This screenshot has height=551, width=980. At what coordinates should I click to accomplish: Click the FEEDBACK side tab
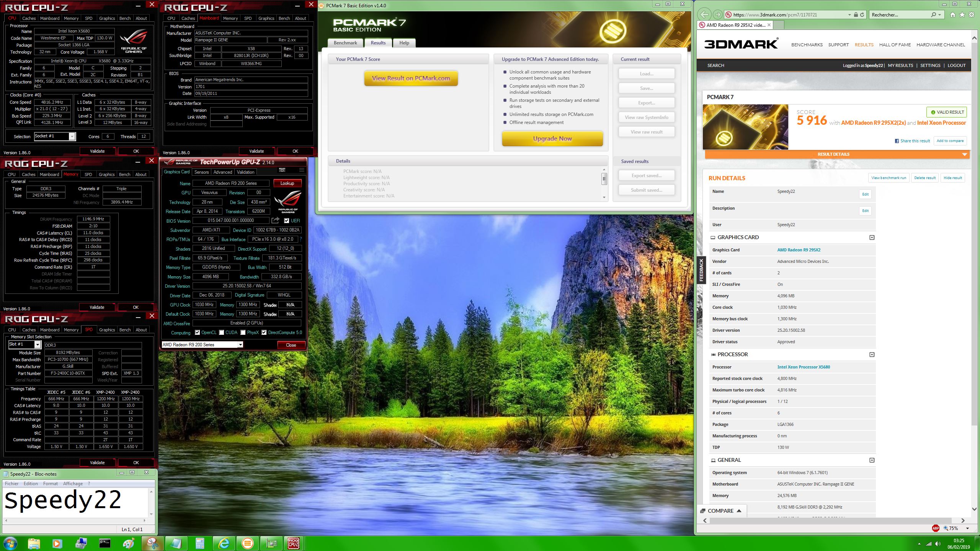click(701, 270)
